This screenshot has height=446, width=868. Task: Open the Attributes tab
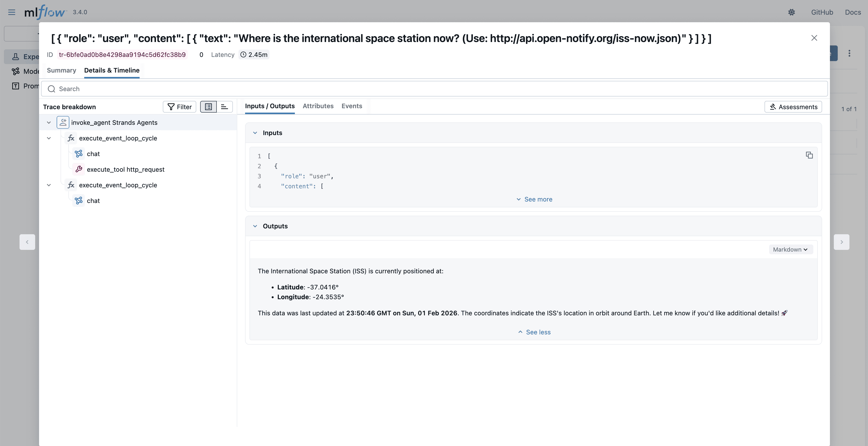[x=318, y=106]
